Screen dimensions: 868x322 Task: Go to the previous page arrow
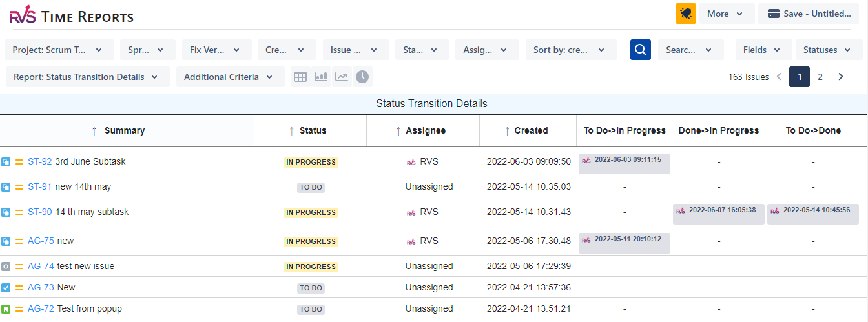click(x=779, y=77)
